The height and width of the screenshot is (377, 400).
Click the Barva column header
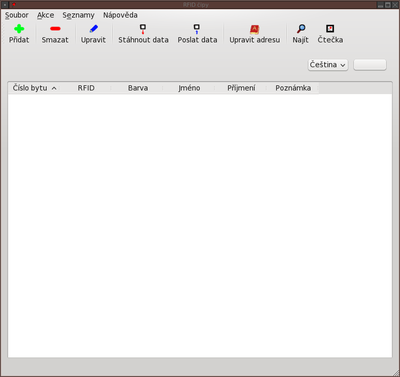pos(138,88)
